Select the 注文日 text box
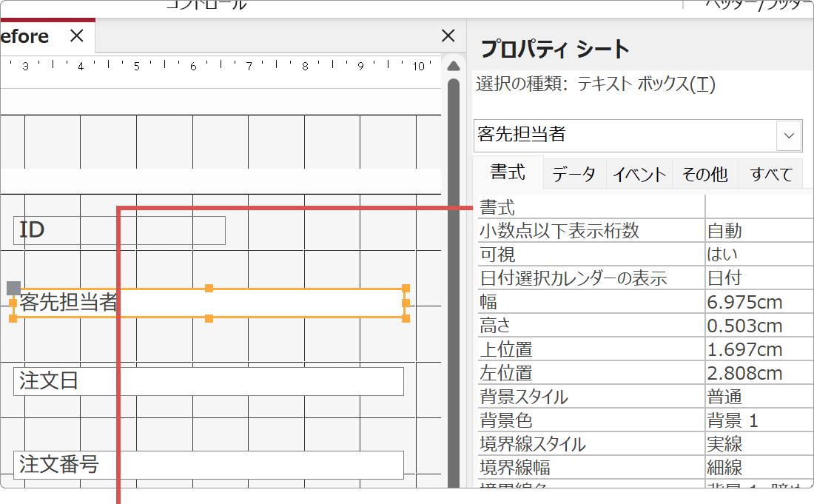This screenshot has width=814, height=504. 207,381
